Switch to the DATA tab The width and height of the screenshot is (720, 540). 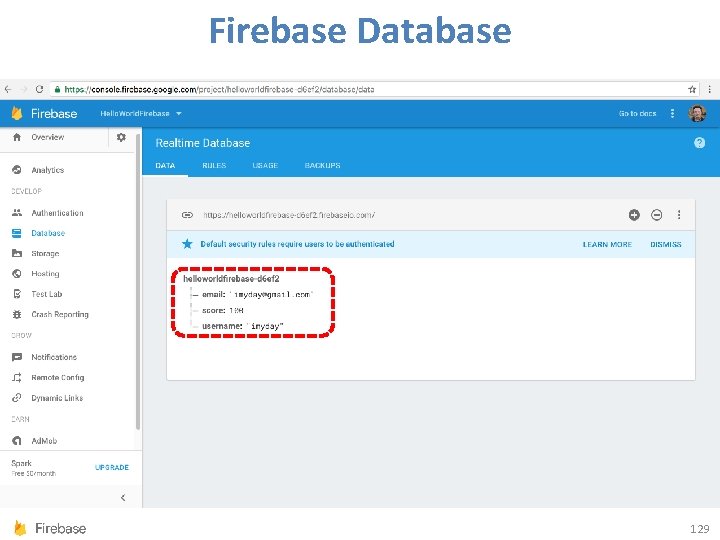165,165
